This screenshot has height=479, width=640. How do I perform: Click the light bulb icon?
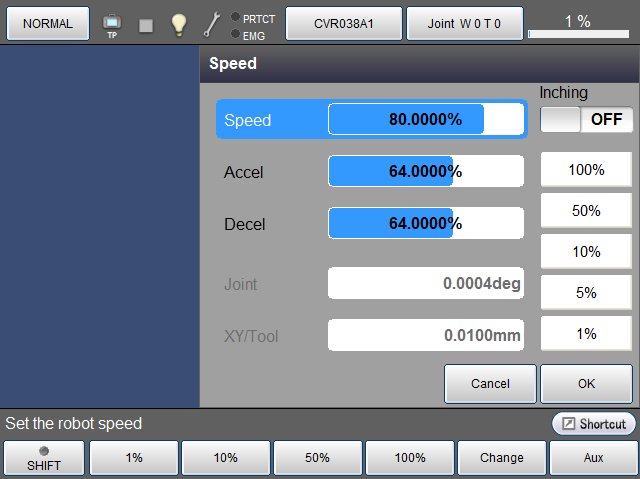[178, 25]
